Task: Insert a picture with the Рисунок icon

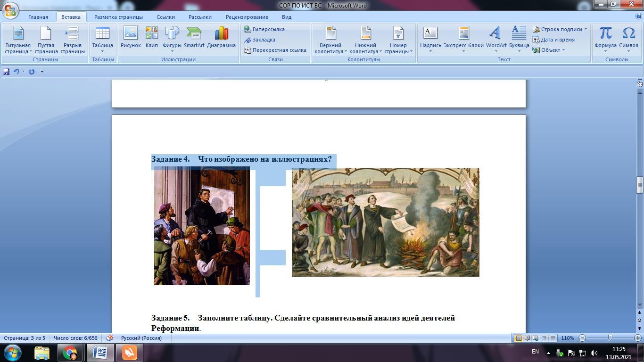Action: pyautogui.click(x=131, y=37)
